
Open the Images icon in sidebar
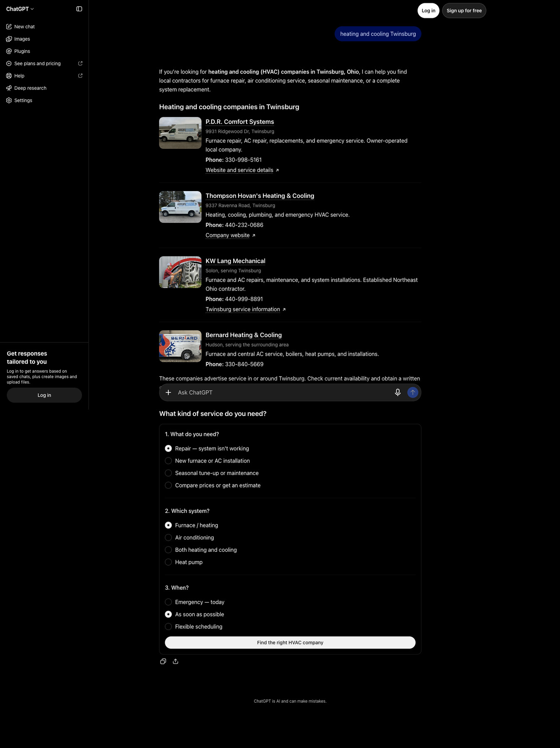[9, 39]
